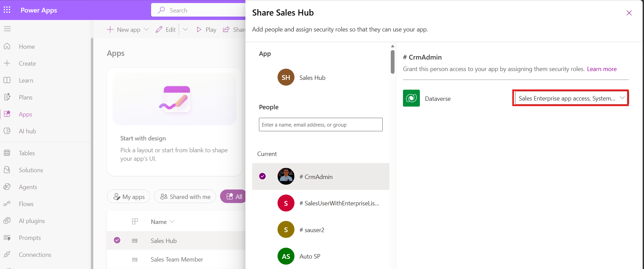Close the Share Sales Hub panel
Viewport: 644px width, 269px height.
tap(629, 13)
